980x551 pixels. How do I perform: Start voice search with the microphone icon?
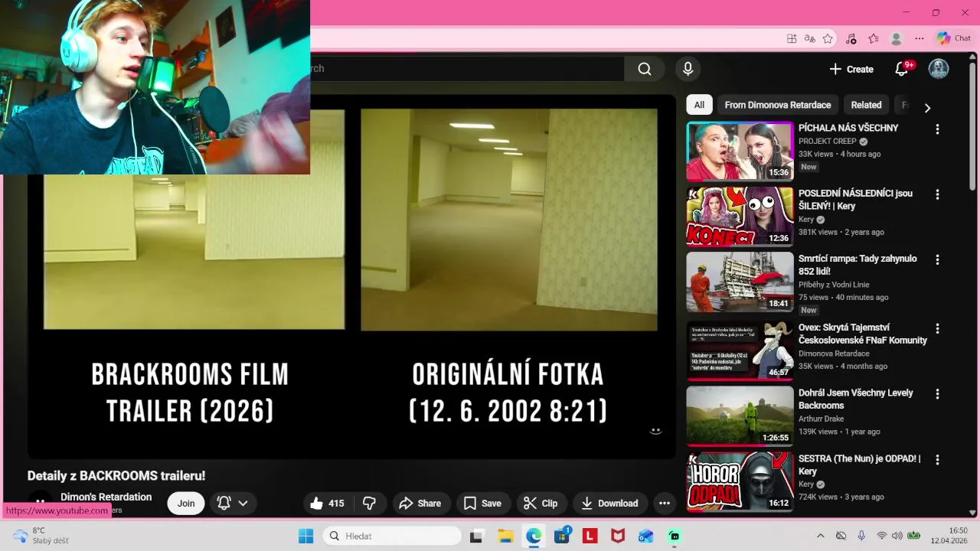tap(688, 69)
